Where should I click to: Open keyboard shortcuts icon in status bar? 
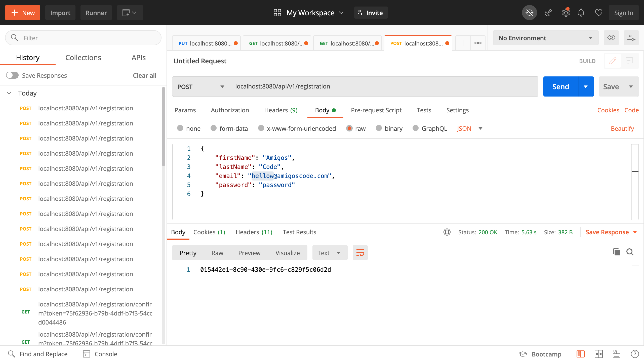click(616, 354)
